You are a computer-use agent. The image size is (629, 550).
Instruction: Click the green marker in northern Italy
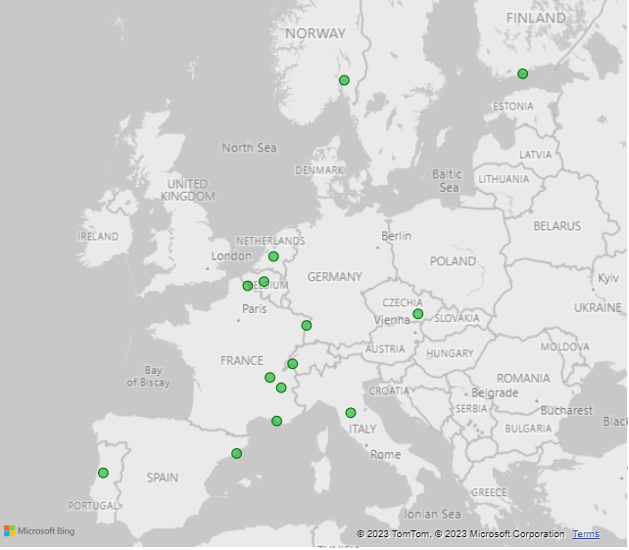click(x=351, y=413)
